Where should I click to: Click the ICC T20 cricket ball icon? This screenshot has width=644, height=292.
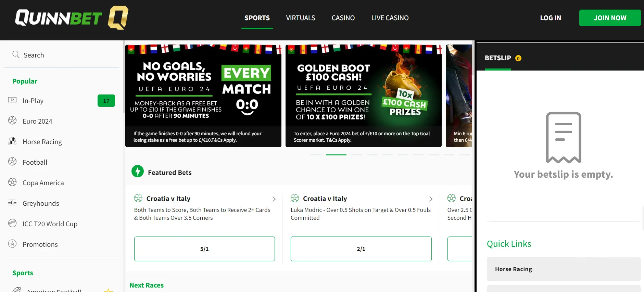(12, 223)
